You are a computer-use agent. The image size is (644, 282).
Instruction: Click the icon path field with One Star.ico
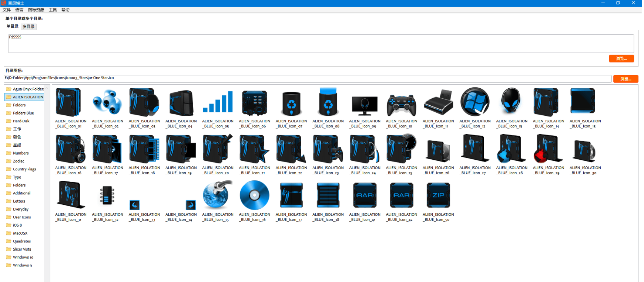[308, 78]
